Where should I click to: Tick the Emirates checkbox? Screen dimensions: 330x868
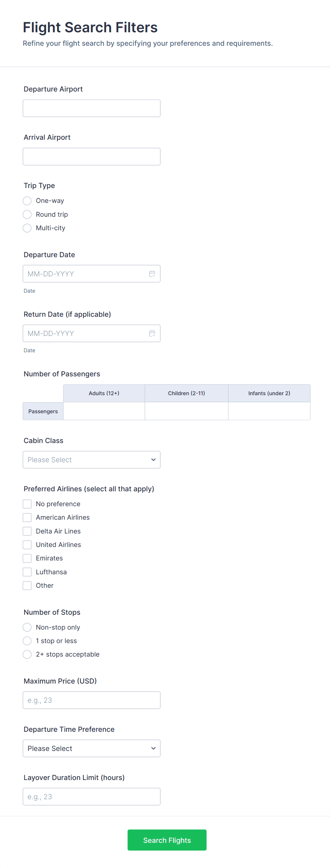click(27, 558)
